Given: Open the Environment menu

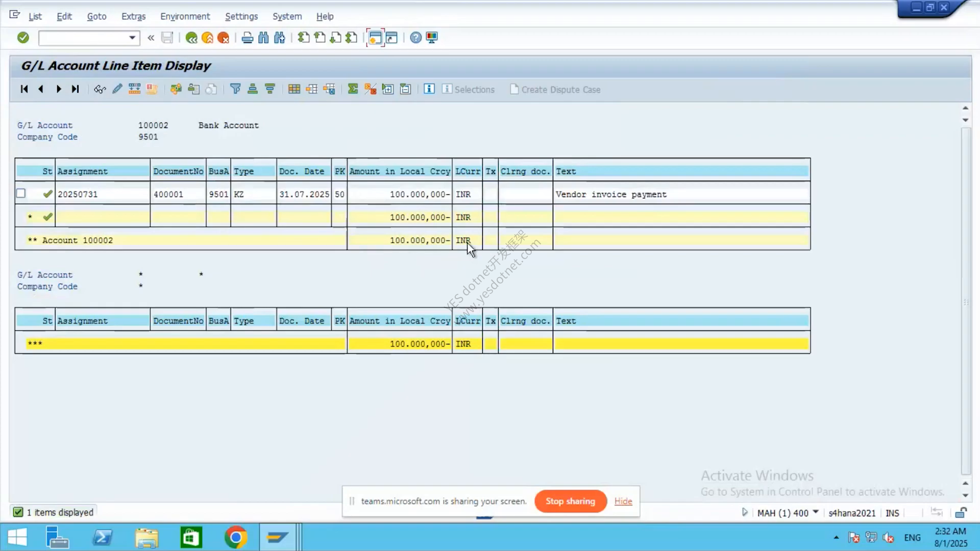Looking at the screenshot, I should click(185, 16).
